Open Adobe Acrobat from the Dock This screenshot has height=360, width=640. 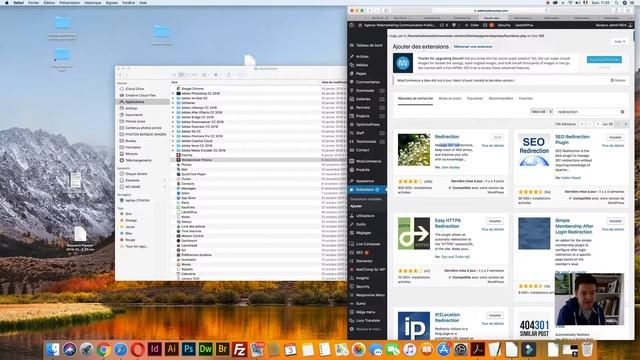click(478, 349)
